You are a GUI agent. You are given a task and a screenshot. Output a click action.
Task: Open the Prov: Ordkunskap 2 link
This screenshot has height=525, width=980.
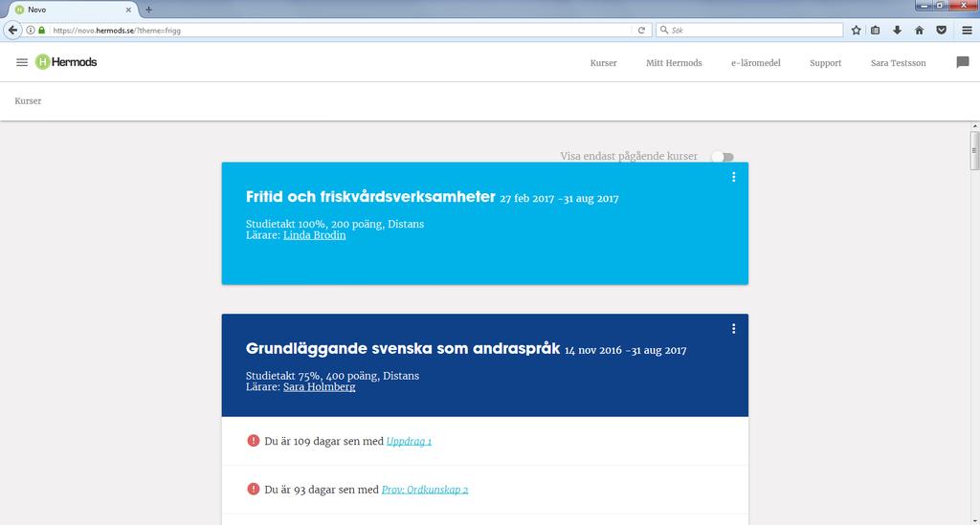pos(424,490)
